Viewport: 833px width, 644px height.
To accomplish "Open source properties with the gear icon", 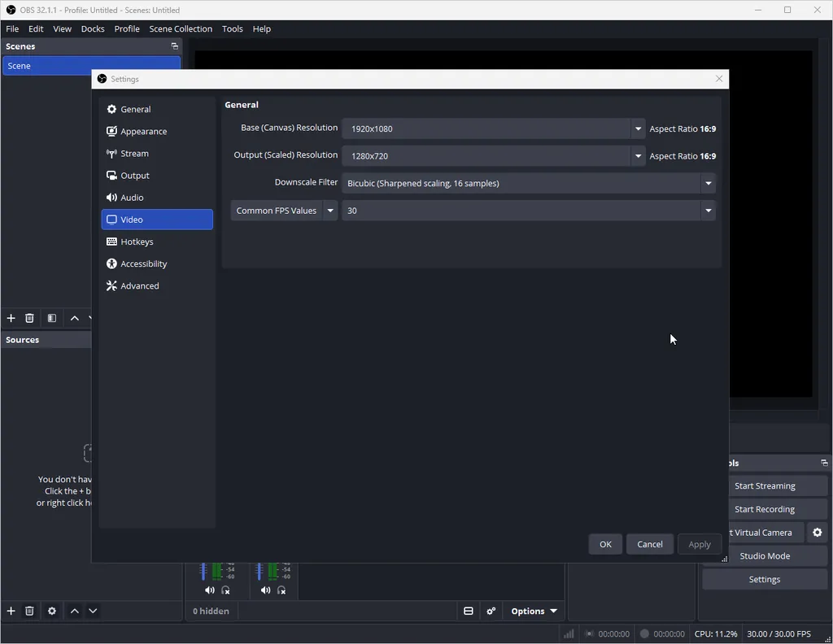I will [52, 611].
